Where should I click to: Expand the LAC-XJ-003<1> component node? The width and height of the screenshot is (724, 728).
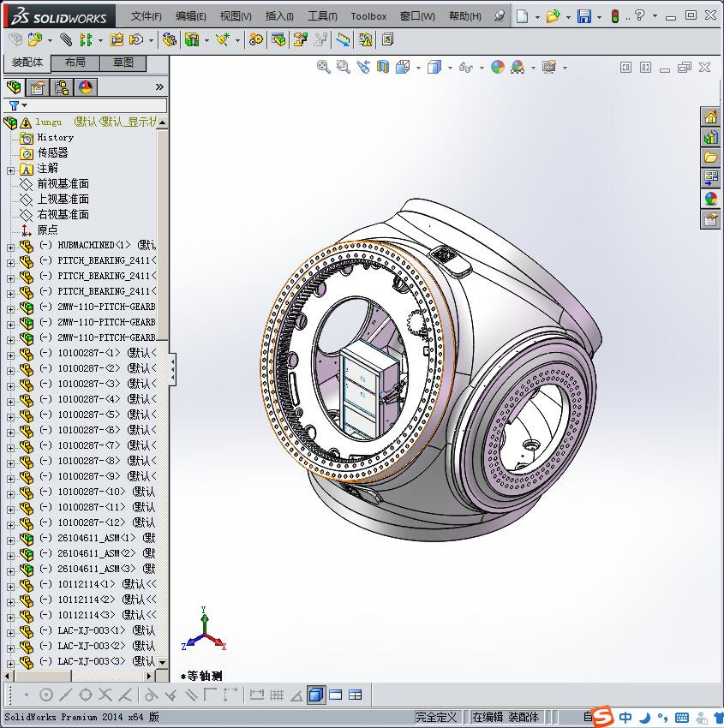tap(10, 632)
